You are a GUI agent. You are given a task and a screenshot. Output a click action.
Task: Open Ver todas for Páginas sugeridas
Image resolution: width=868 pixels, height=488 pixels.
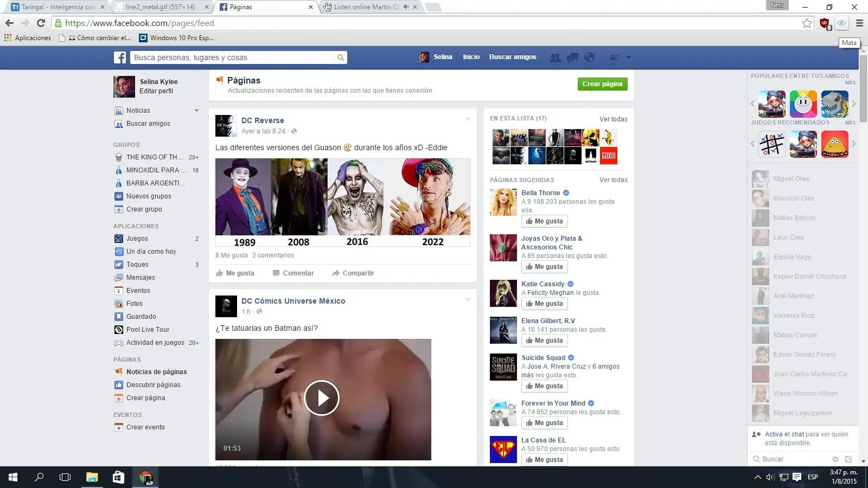(x=613, y=180)
